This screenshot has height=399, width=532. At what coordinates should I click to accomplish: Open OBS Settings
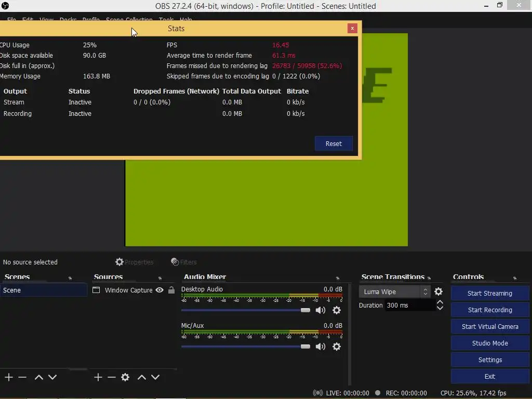pyautogui.click(x=489, y=360)
